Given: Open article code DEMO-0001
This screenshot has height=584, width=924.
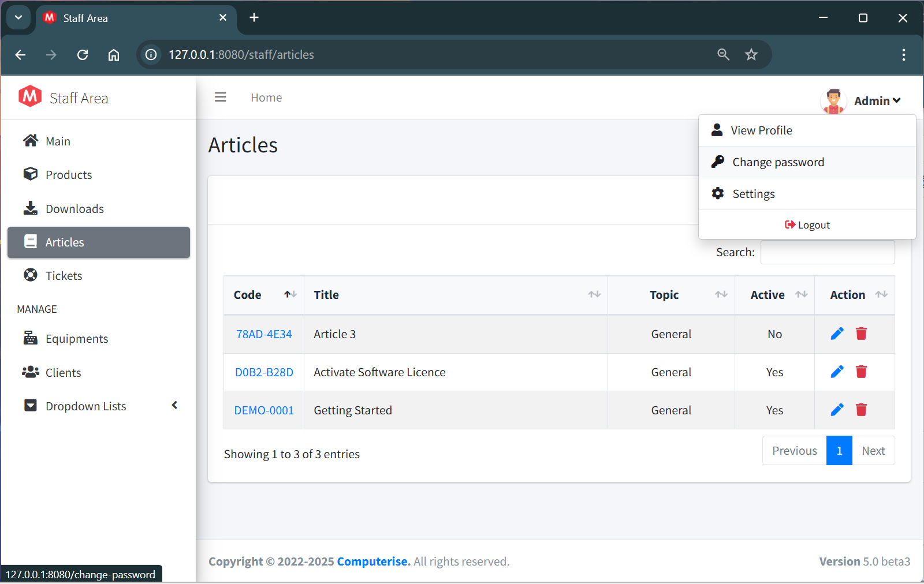Looking at the screenshot, I should tap(264, 410).
